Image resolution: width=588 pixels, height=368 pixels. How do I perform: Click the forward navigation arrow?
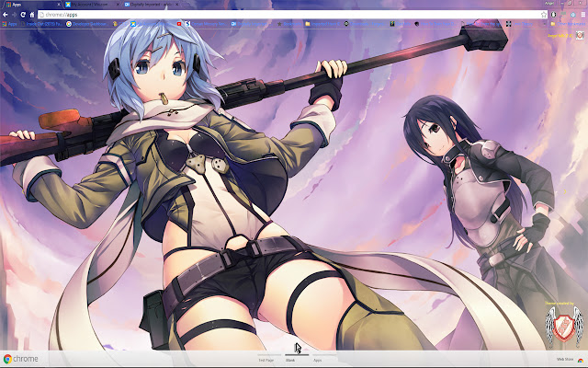(14, 15)
